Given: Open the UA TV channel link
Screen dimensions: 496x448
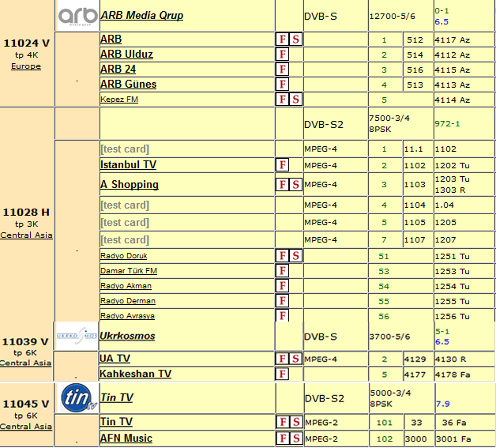Looking at the screenshot, I should coord(115,359).
